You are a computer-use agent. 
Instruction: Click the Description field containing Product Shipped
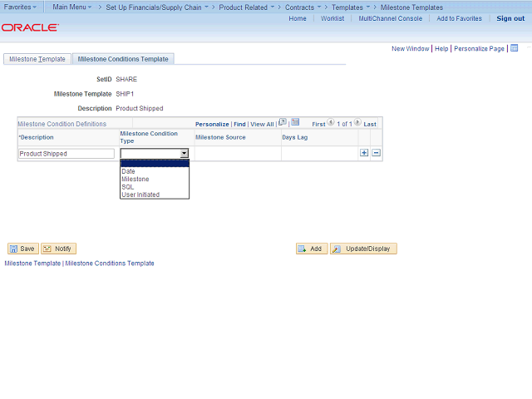point(66,154)
